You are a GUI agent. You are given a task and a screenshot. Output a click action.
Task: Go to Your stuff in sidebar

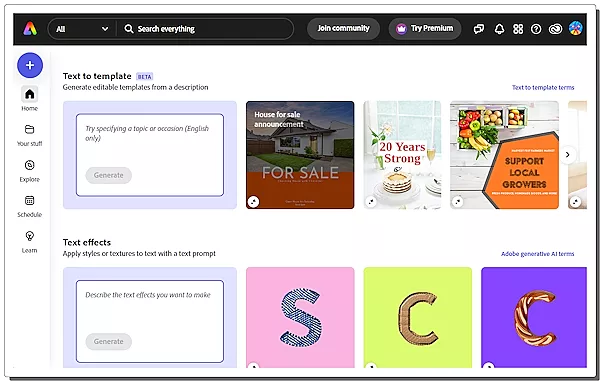pyautogui.click(x=29, y=135)
